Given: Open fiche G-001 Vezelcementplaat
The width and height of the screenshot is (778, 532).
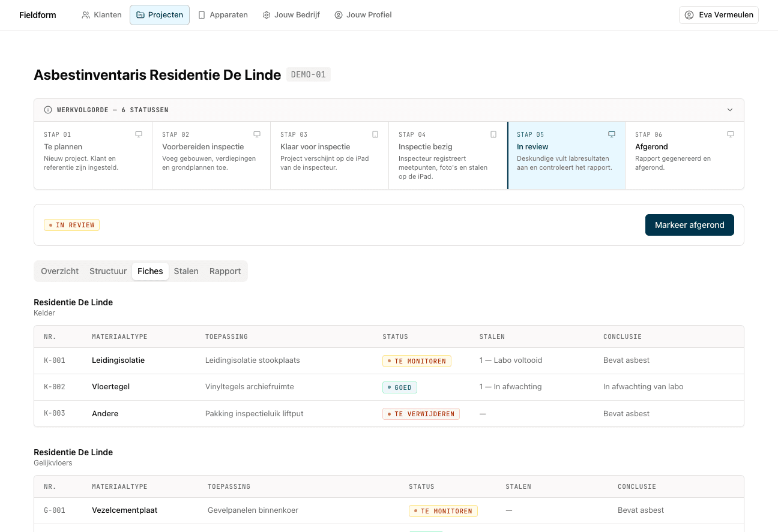Looking at the screenshot, I should click(389, 510).
